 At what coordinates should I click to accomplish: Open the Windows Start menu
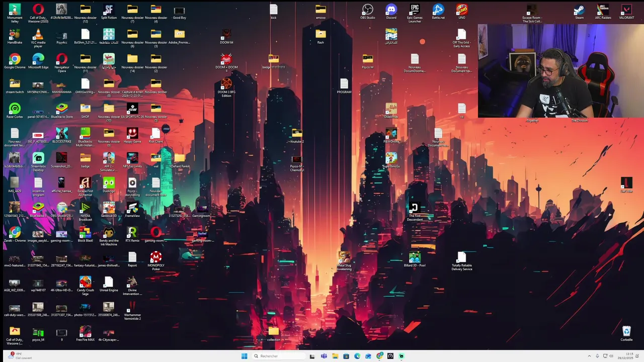(x=244, y=356)
